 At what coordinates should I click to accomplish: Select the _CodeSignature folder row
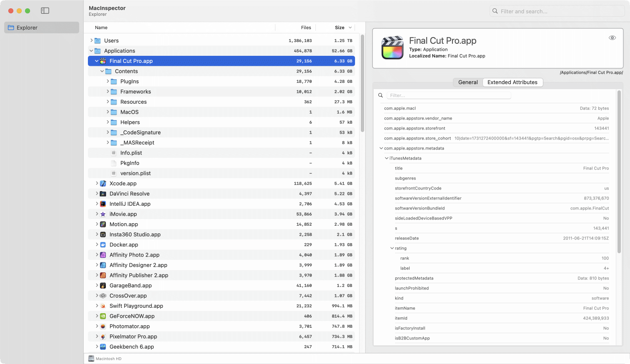(221, 132)
